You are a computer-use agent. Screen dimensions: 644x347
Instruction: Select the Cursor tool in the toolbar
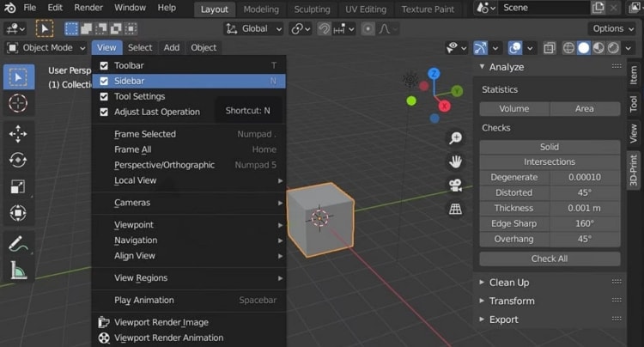pyautogui.click(x=18, y=103)
